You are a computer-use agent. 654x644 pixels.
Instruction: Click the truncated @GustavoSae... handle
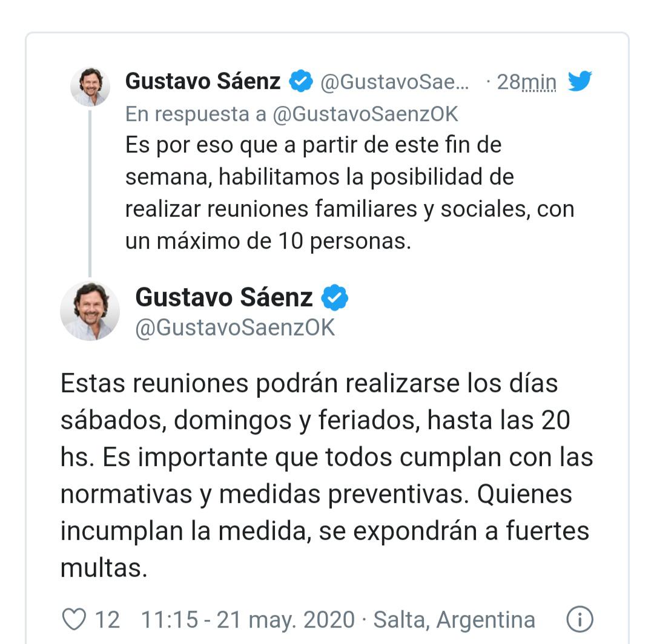pos(393,82)
